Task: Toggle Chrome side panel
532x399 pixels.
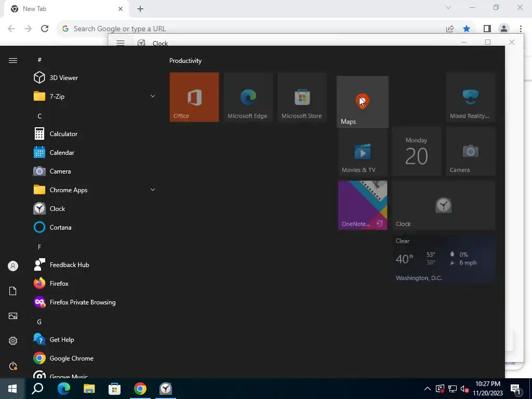Action: (x=487, y=29)
